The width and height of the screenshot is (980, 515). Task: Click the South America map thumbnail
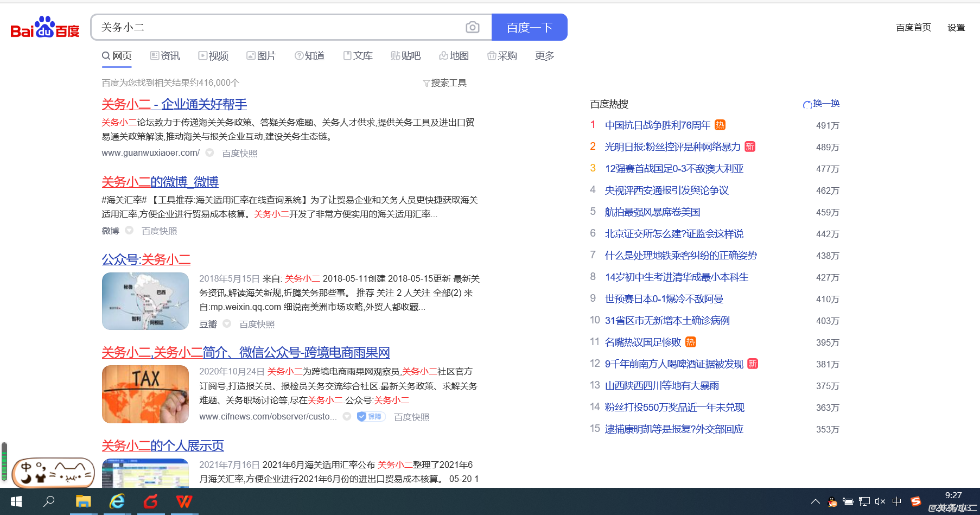[145, 301]
